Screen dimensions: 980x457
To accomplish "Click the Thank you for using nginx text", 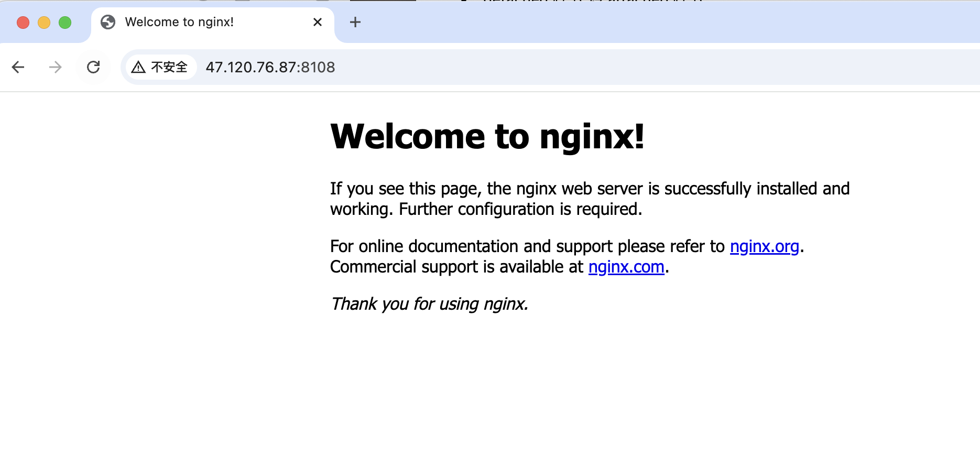I will [x=429, y=304].
